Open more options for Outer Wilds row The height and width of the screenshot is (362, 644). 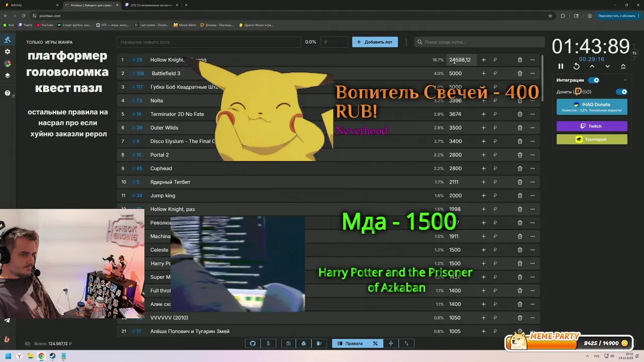point(532,128)
